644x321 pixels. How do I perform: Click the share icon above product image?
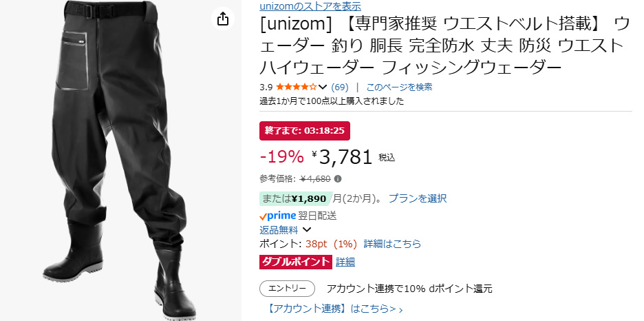223,19
